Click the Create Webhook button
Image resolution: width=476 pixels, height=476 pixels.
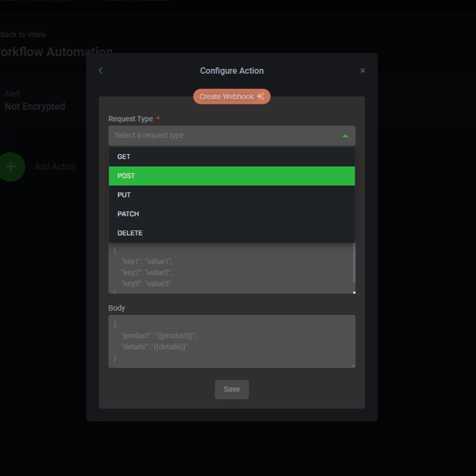(x=232, y=96)
